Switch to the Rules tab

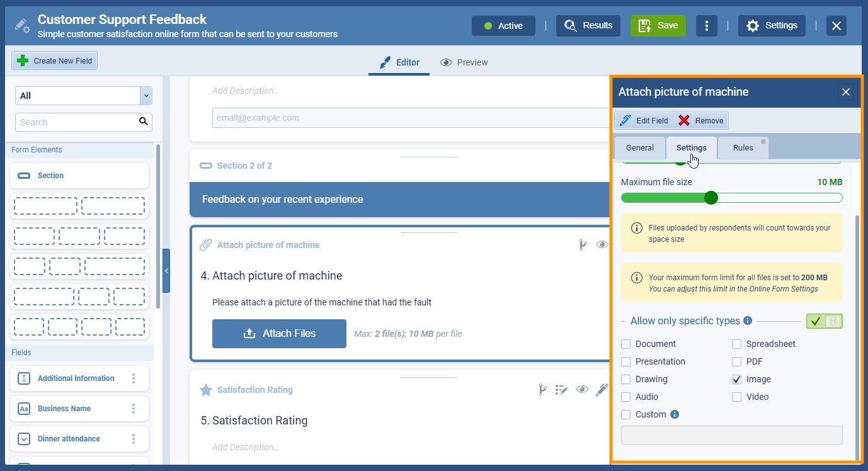coord(743,147)
